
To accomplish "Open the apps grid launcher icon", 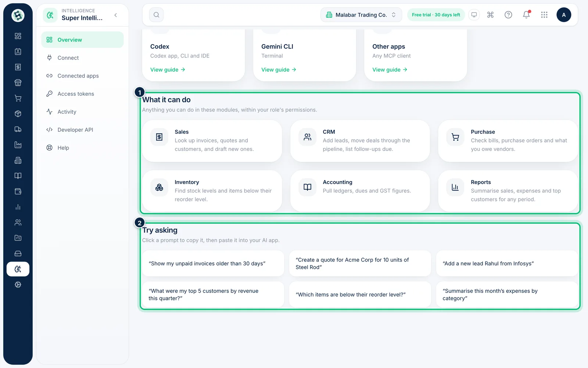I will tap(544, 15).
